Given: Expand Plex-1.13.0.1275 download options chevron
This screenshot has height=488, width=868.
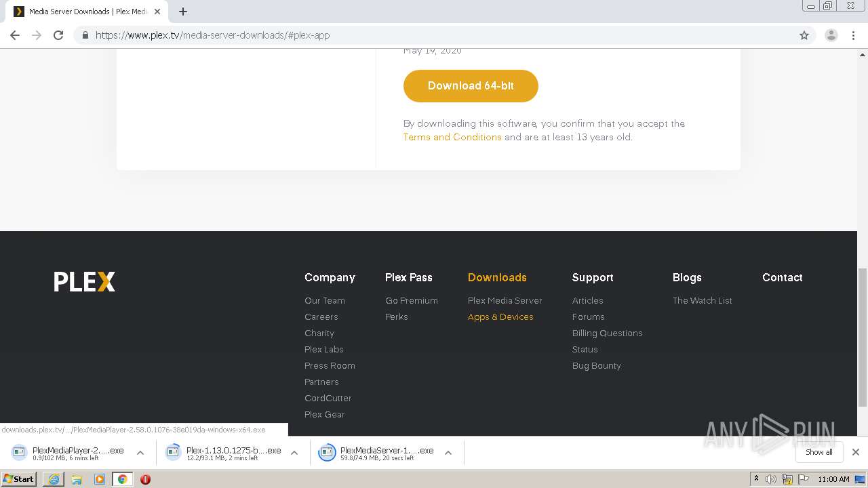Looking at the screenshot, I should 294,453.
